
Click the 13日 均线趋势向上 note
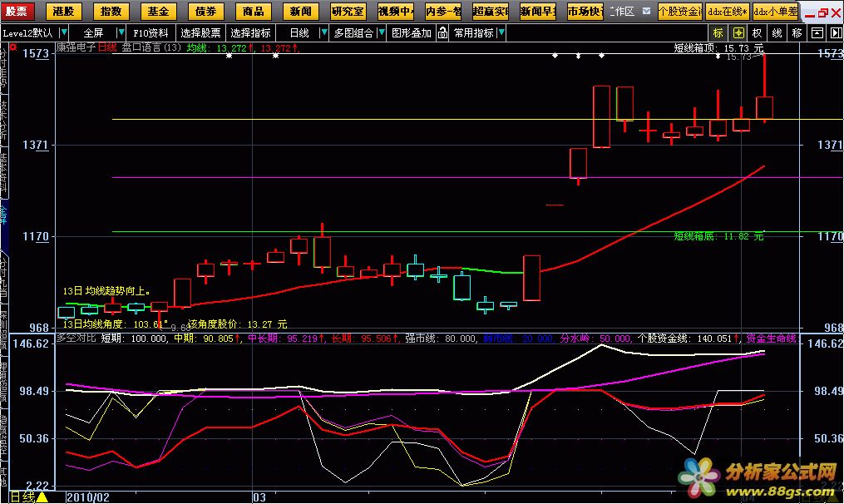pyautogui.click(x=106, y=291)
